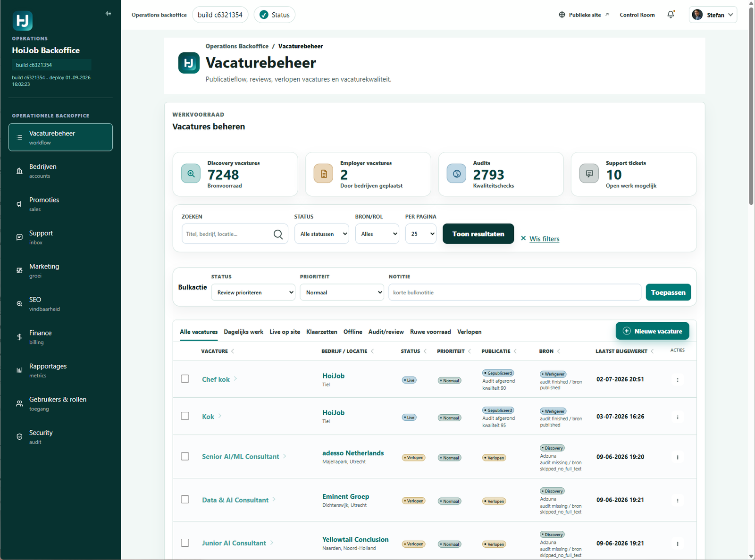Viewport: 755px width, 560px height.
Task: Focus the korte bulknotitie note field
Action: 515,293
